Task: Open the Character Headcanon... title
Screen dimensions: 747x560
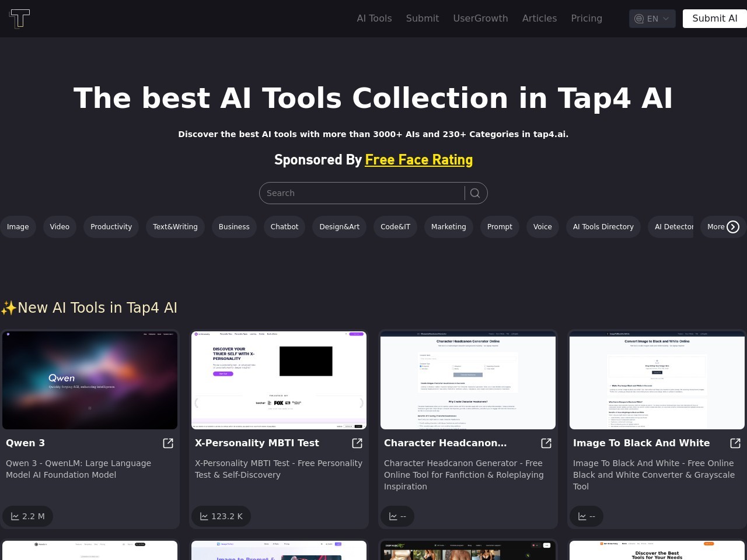Action: 445,443
